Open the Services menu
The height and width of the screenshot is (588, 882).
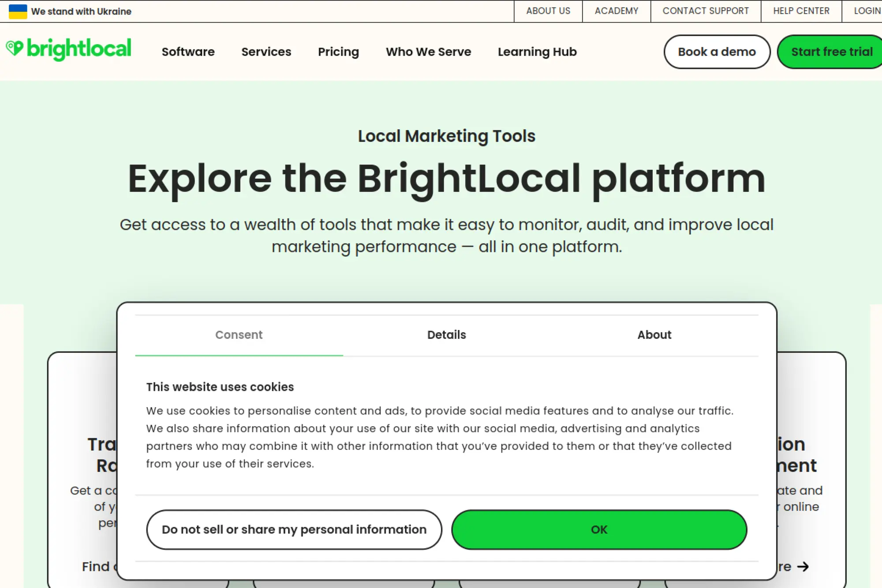pyautogui.click(x=266, y=52)
